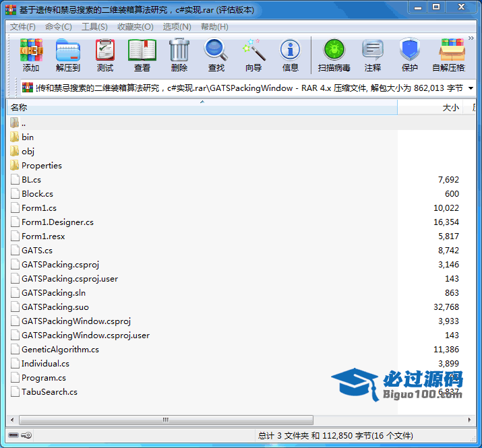Sort by the 大小 column header

click(430, 108)
